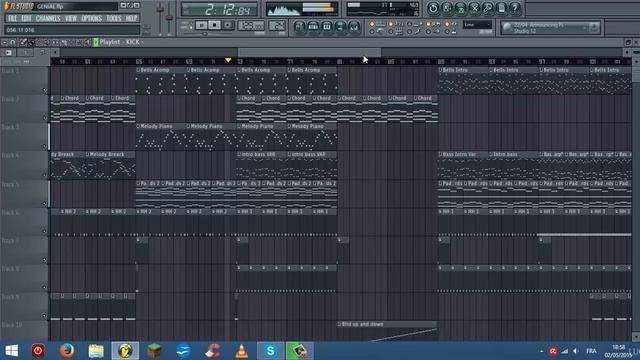The width and height of the screenshot is (640, 360).
Task: Open the project info clipboard icon
Action: click(502, 8)
